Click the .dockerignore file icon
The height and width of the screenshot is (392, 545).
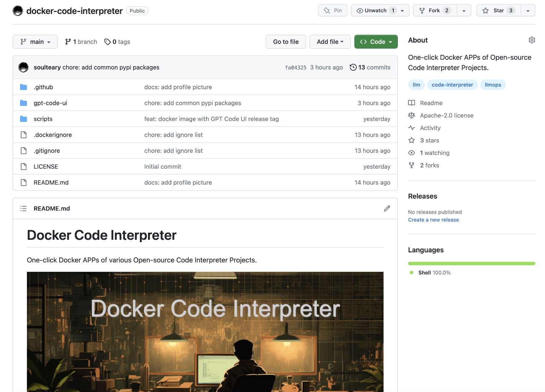24,135
